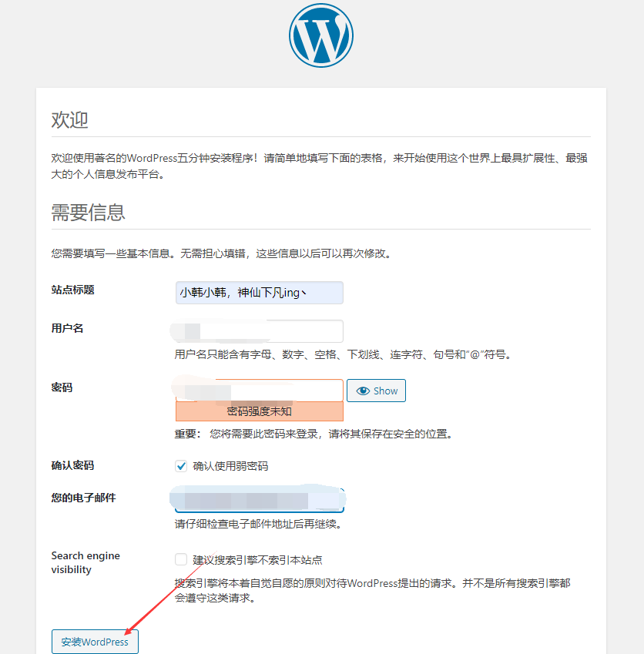Click the 安装WordPress install button

(x=95, y=642)
